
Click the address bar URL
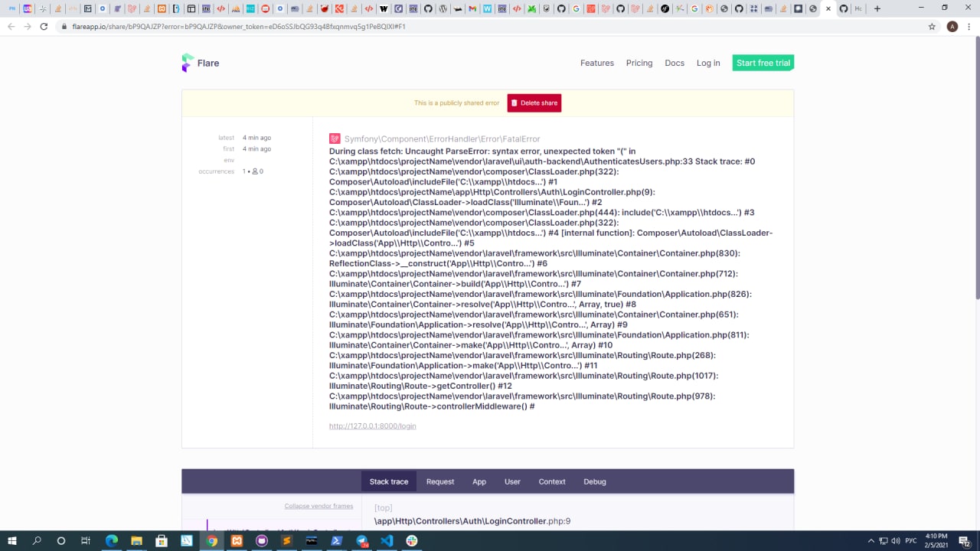coord(239,26)
